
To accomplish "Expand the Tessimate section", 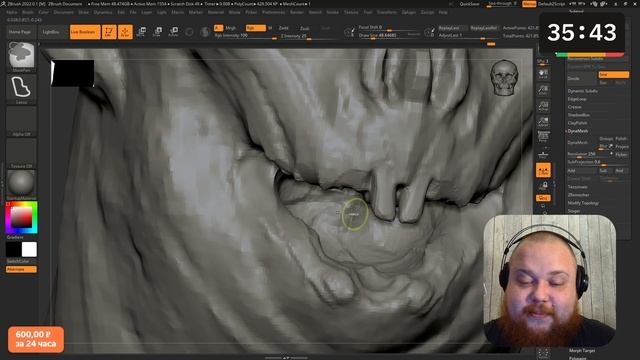I will click(x=577, y=187).
